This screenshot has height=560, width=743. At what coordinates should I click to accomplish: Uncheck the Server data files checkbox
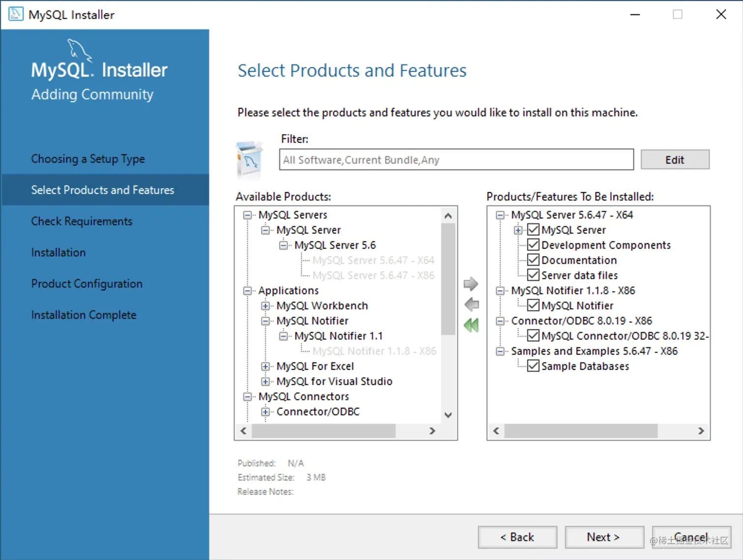point(533,275)
